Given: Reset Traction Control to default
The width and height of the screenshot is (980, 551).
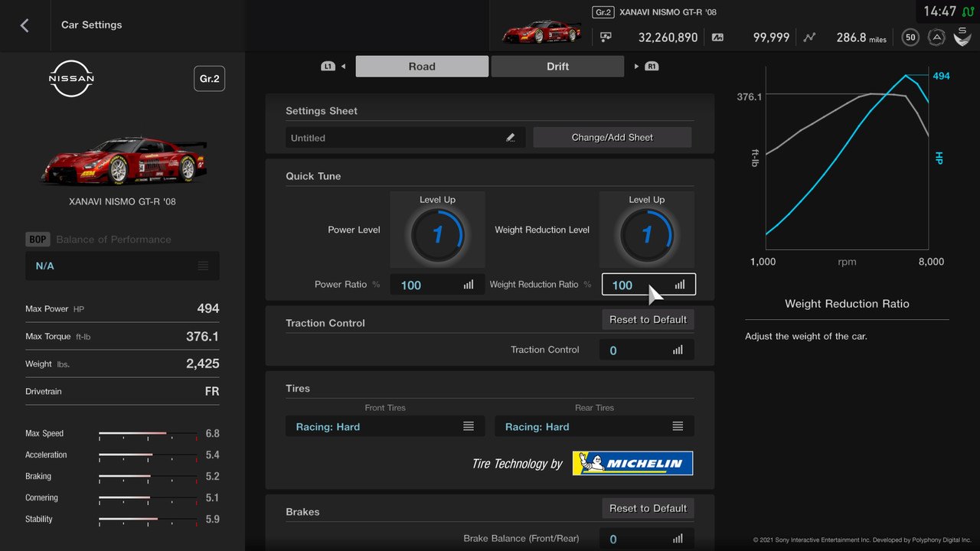Looking at the screenshot, I should click(648, 319).
